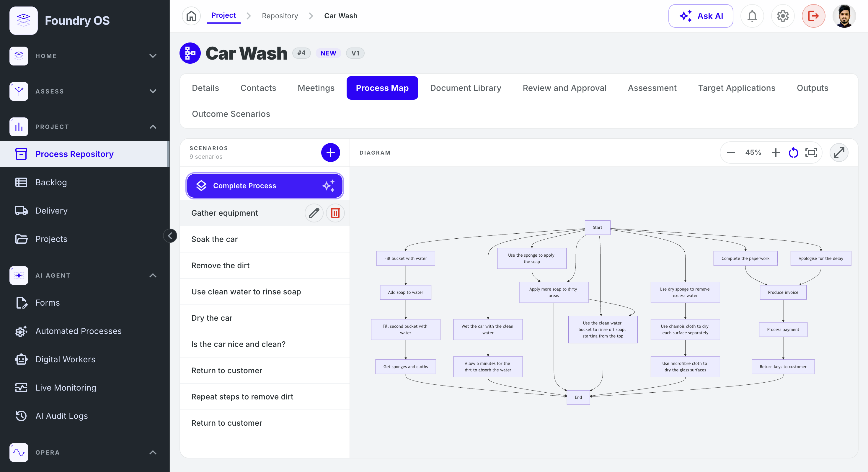Edit the Gather equipment scenario

[314, 213]
